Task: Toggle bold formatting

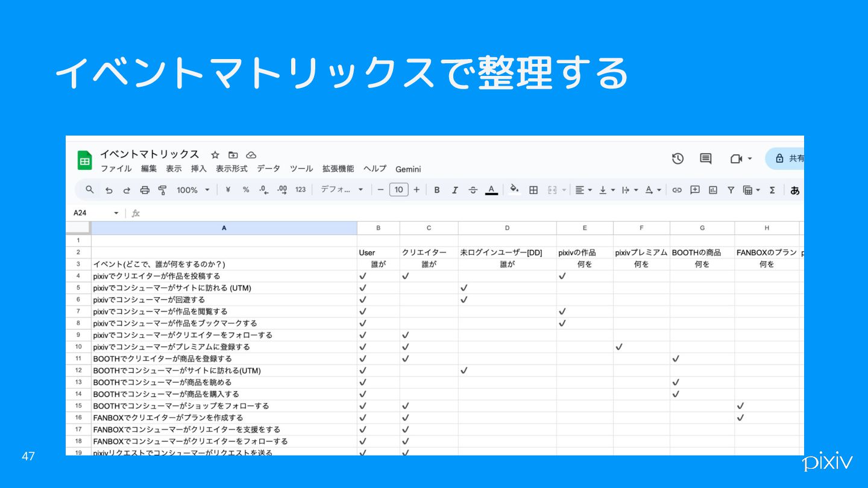Action: click(x=437, y=190)
